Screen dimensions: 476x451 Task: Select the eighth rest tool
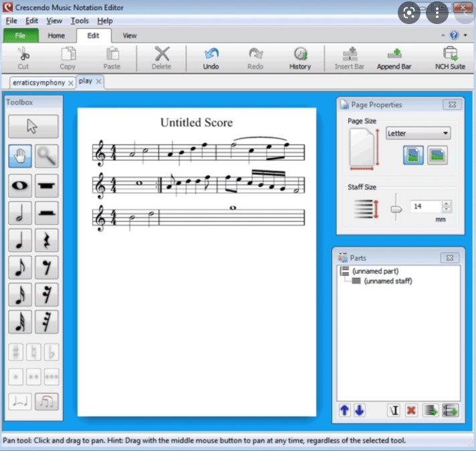46,267
